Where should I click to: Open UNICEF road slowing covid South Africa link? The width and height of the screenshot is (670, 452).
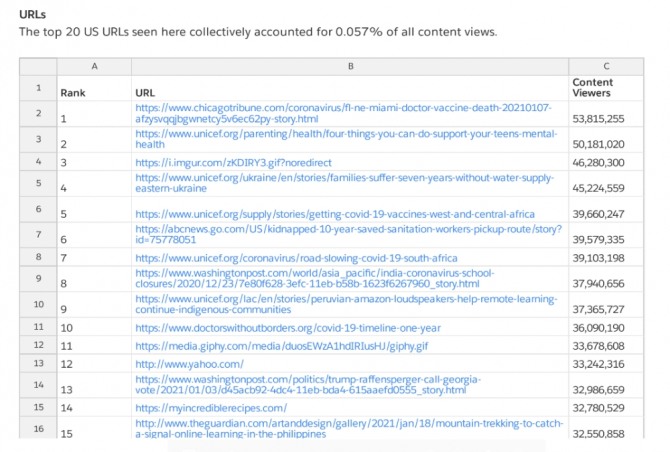coord(309,257)
